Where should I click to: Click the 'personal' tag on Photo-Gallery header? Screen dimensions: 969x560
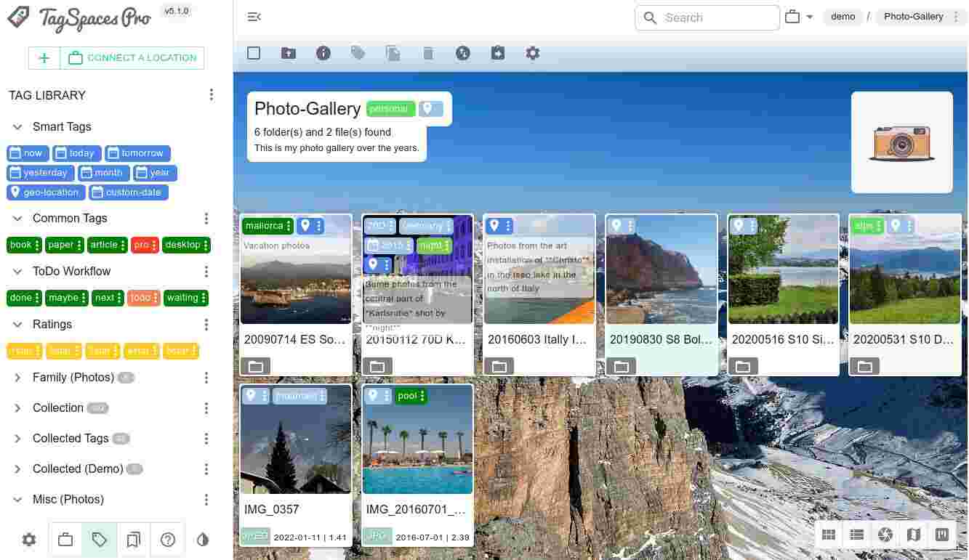coord(391,109)
